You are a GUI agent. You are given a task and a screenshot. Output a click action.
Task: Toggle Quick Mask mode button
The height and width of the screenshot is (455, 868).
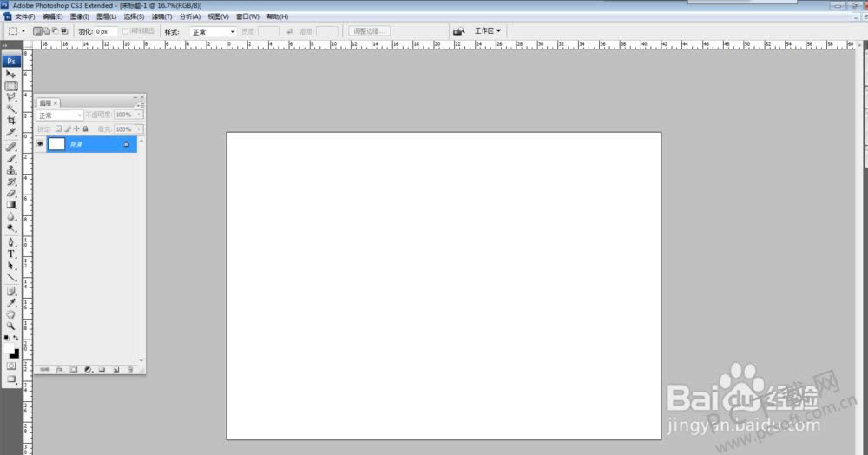11,366
